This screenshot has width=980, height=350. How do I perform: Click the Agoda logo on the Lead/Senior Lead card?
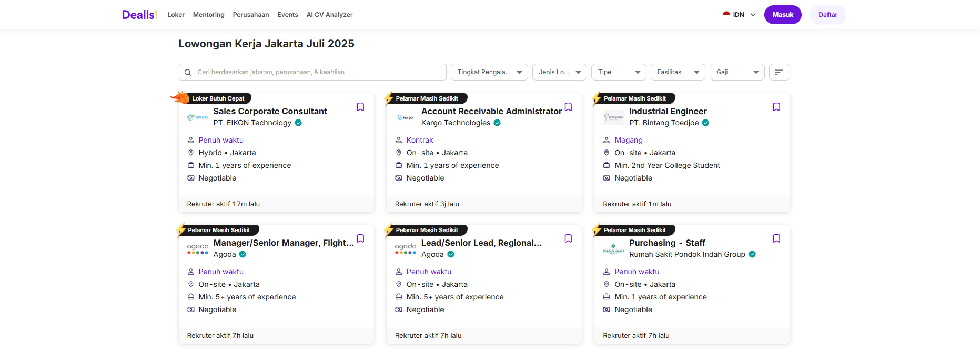pos(406,249)
